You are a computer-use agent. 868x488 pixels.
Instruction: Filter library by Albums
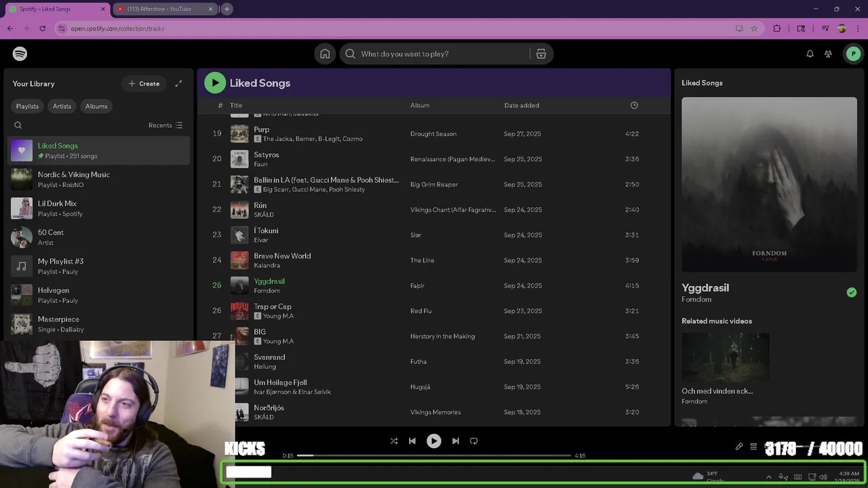(x=96, y=106)
